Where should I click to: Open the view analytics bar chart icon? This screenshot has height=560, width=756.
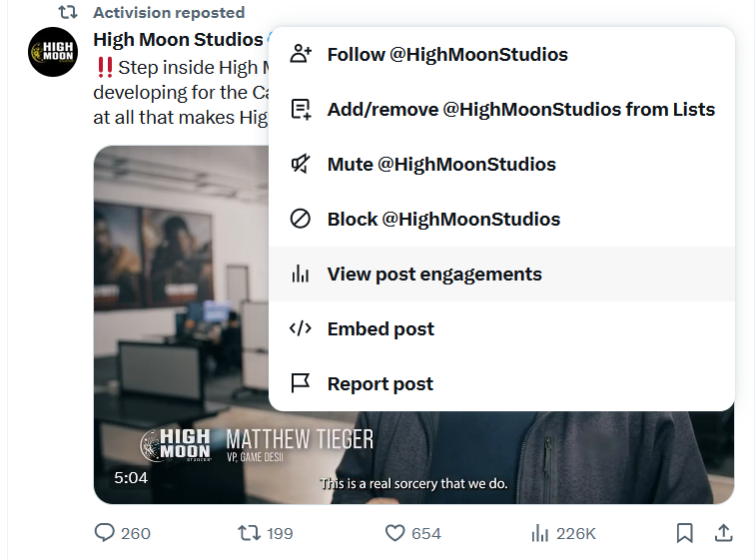pos(540,533)
